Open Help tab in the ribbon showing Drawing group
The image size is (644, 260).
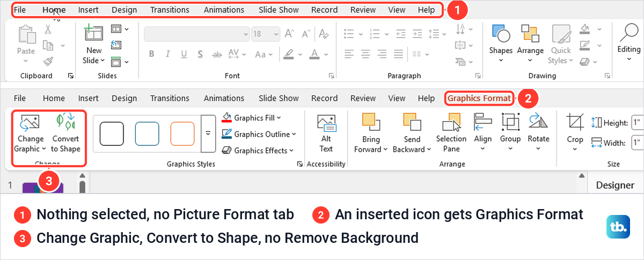426,10
